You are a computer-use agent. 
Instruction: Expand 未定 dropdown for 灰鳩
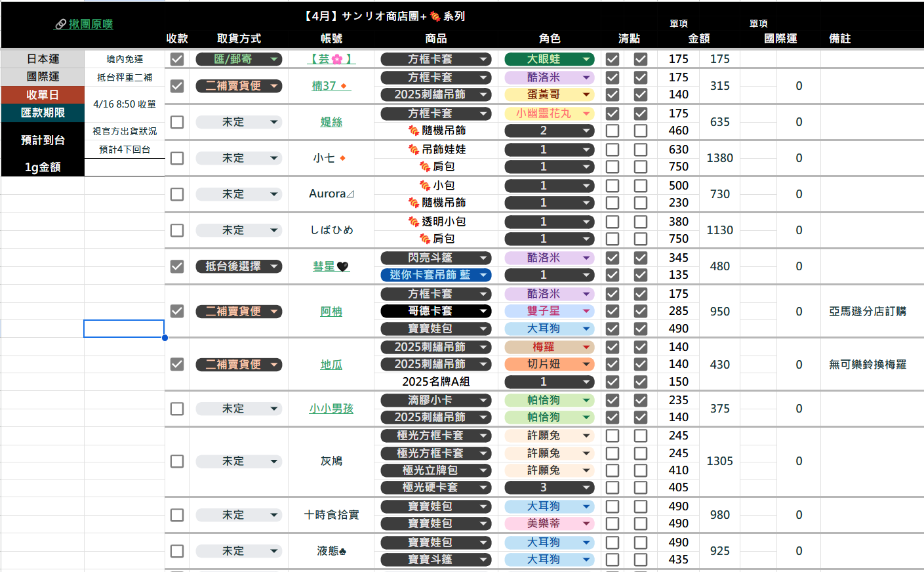239,461
